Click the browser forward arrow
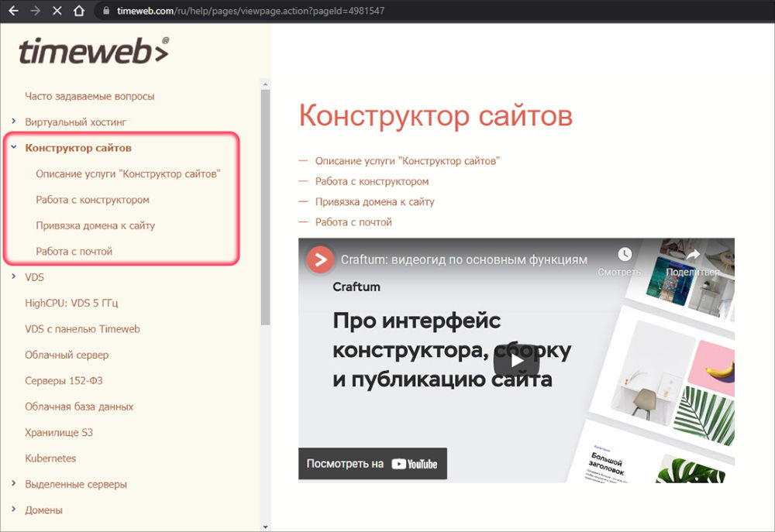 (x=35, y=10)
